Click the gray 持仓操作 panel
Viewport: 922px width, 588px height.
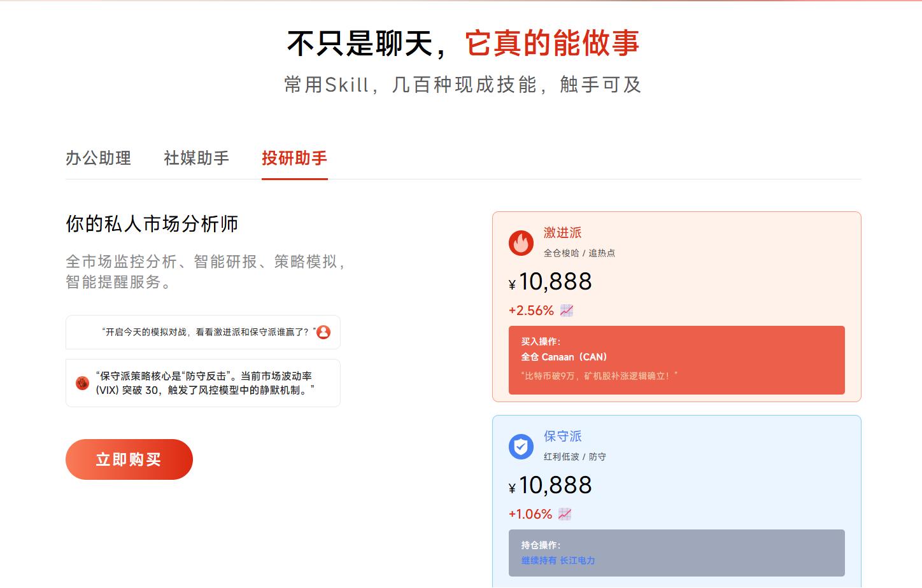click(676, 552)
